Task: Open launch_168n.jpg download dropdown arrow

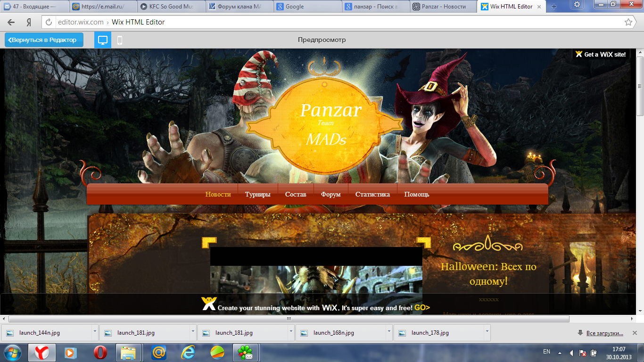Action: pos(389,332)
